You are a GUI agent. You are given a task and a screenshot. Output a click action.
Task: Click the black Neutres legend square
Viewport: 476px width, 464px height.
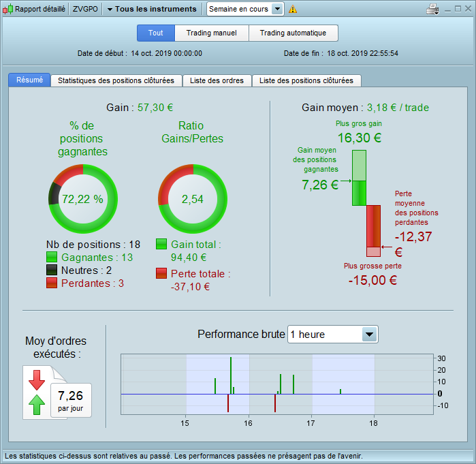[52, 270]
